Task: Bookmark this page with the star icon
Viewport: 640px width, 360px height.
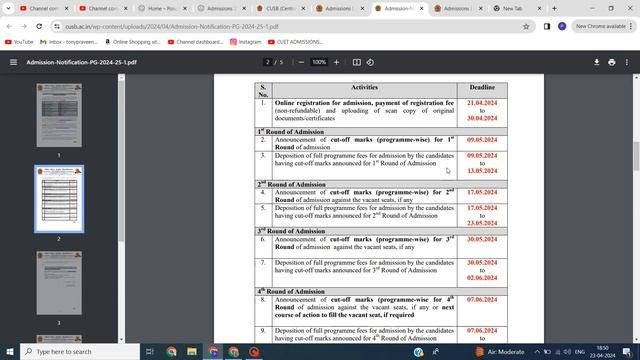Action: coord(526,26)
